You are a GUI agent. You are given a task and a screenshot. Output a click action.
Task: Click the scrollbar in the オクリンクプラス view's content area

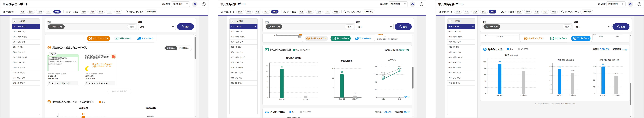[x=195, y=48]
